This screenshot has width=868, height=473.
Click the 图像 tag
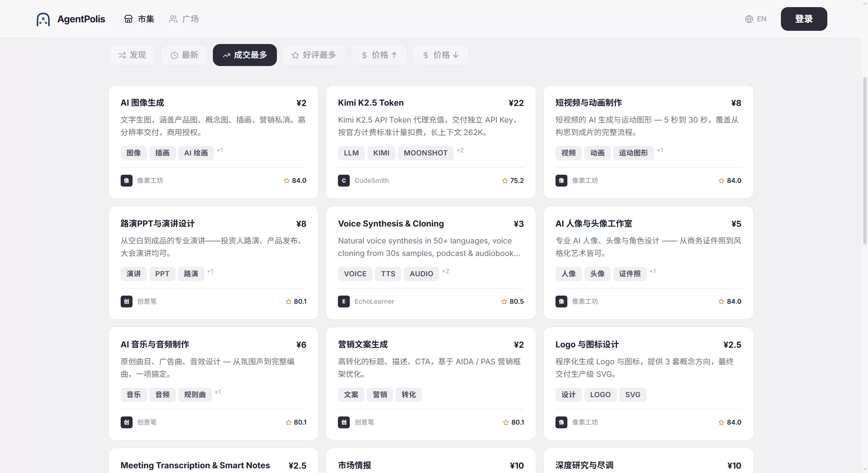click(134, 153)
